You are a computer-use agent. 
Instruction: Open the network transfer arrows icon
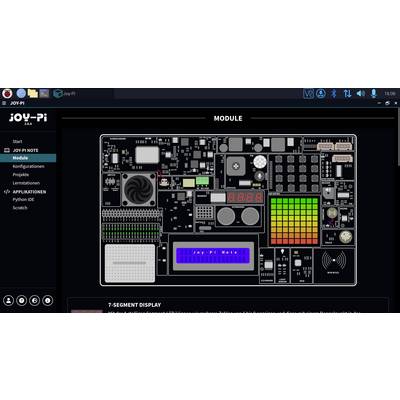coord(347,93)
